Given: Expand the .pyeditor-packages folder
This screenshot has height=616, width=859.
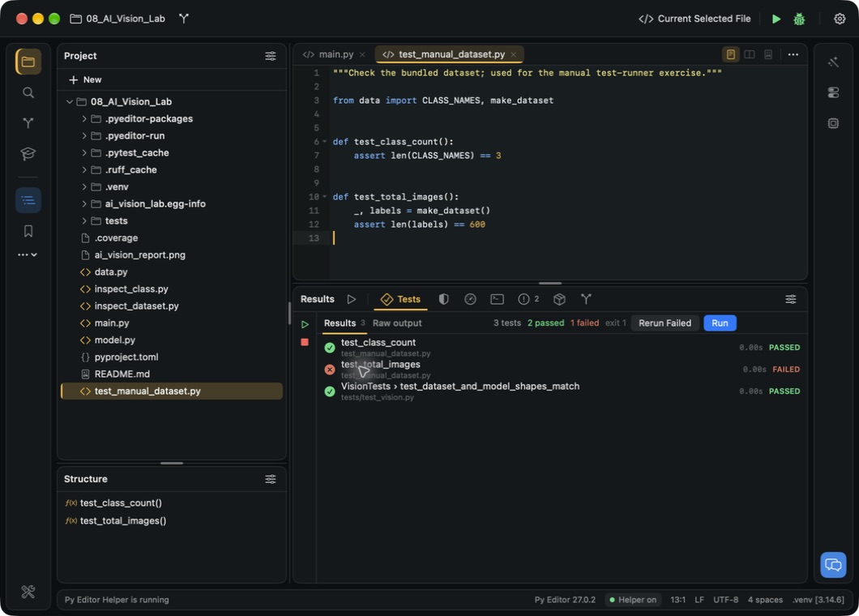Looking at the screenshot, I should pyautogui.click(x=83, y=119).
